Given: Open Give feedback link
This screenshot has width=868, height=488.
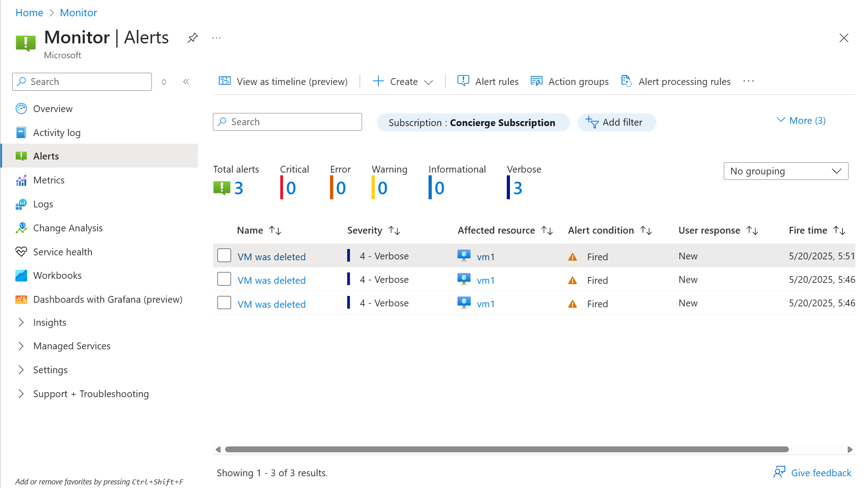Looking at the screenshot, I should (x=821, y=473).
